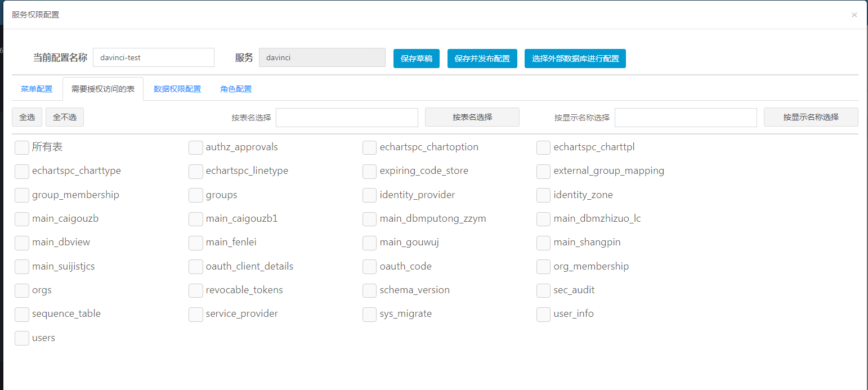Screen dimensions: 868x390
Task: Check the main_caigouzb checkbox
Action: [22, 219]
